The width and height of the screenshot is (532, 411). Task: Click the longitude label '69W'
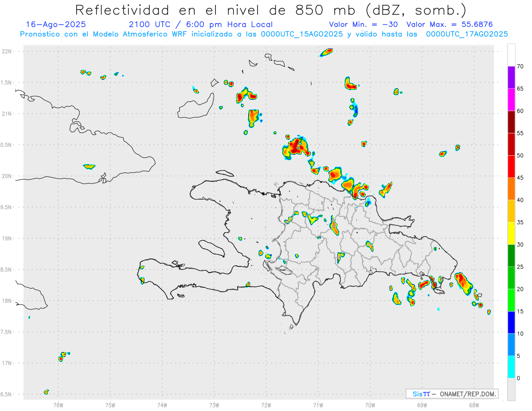[422, 405]
